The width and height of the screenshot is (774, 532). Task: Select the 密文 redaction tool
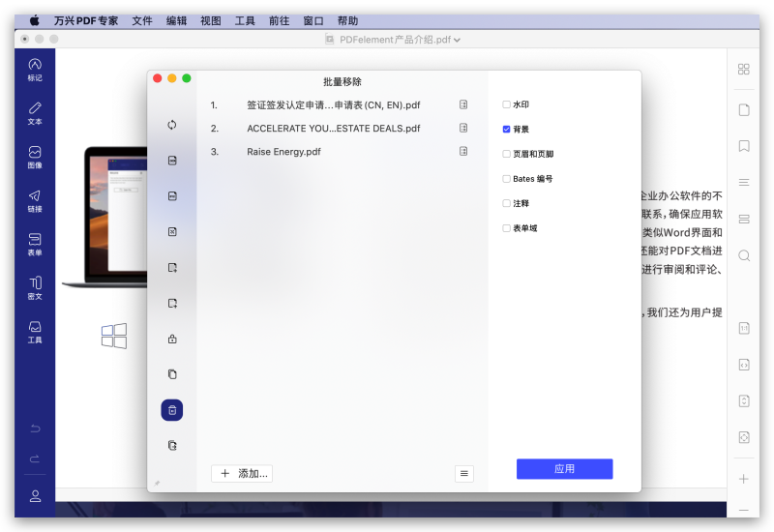(35, 287)
